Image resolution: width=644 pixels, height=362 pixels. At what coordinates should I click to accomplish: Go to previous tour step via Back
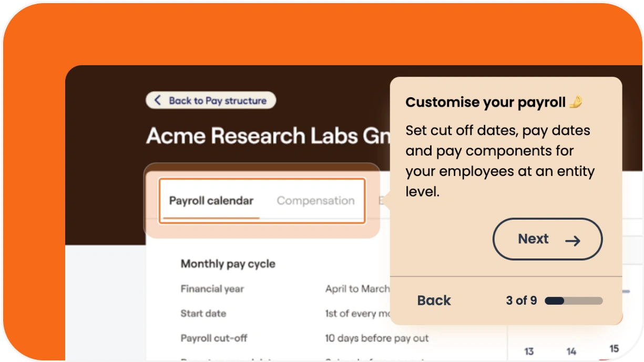(x=434, y=301)
